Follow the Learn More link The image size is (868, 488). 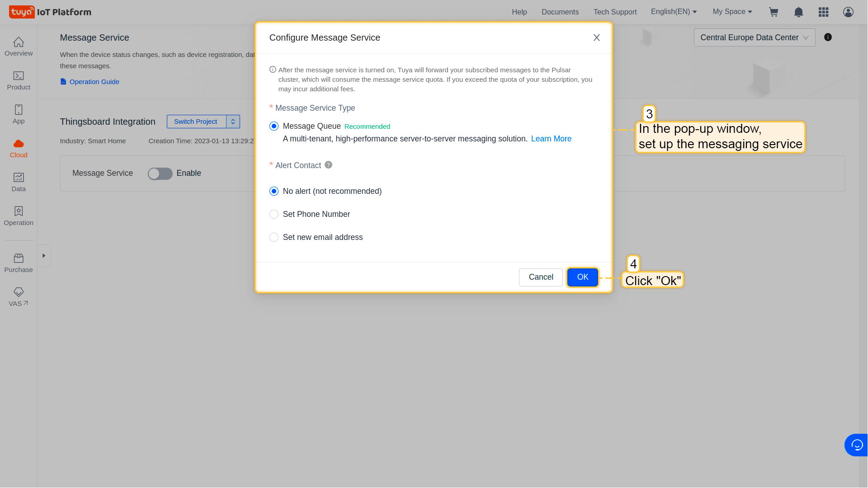pos(551,139)
